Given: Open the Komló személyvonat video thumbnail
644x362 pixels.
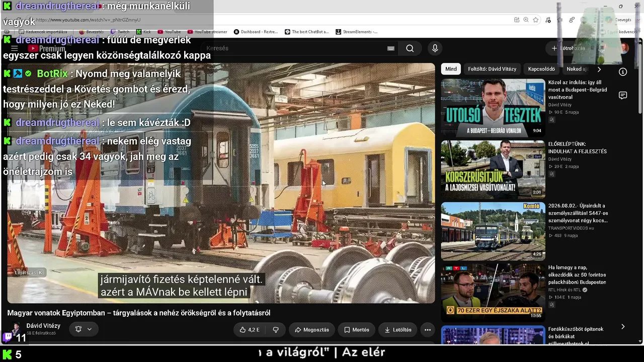Looking at the screenshot, I should (x=493, y=231).
